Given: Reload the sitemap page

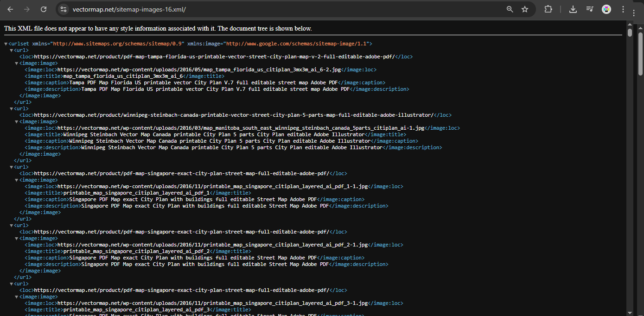Looking at the screenshot, I should (x=45, y=9).
